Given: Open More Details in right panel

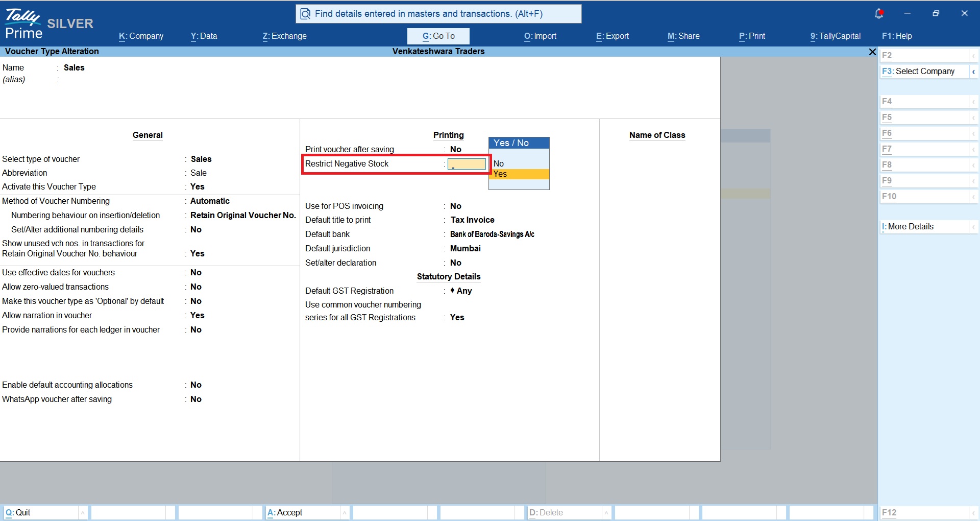Looking at the screenshot, I should [x=924, y=227].
